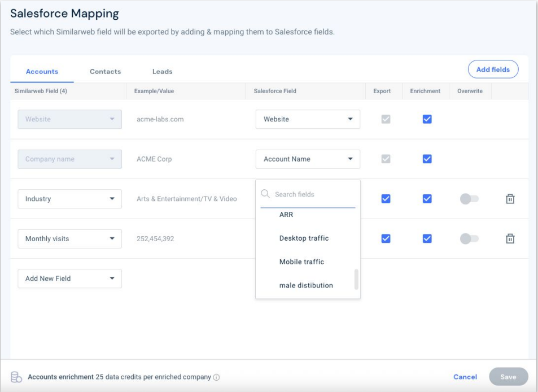Viewport: 538px width, 392px height.
Task: Click the Export column header
Action: point(382,91)
